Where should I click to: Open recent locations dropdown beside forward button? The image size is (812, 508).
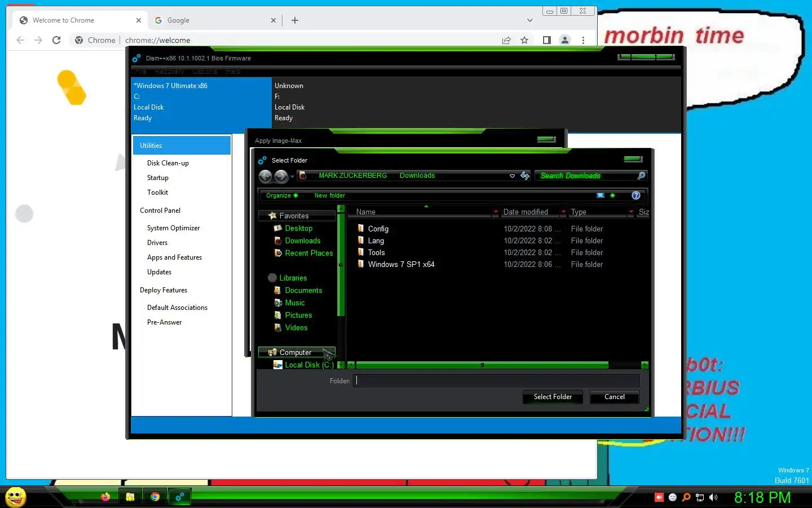292,177
